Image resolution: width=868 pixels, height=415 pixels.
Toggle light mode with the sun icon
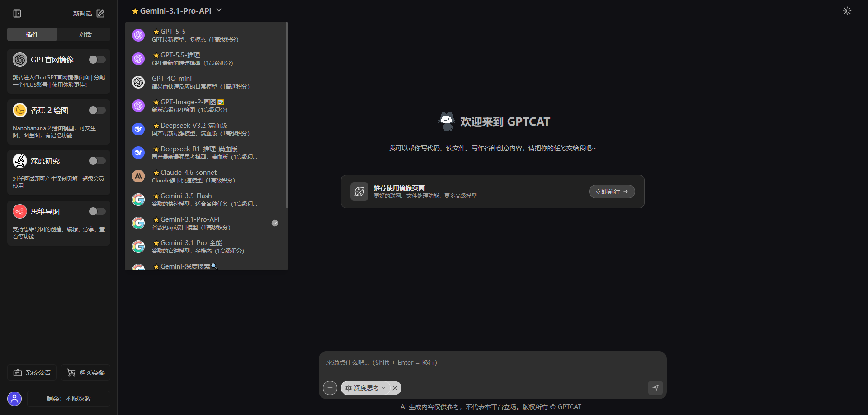847,11
